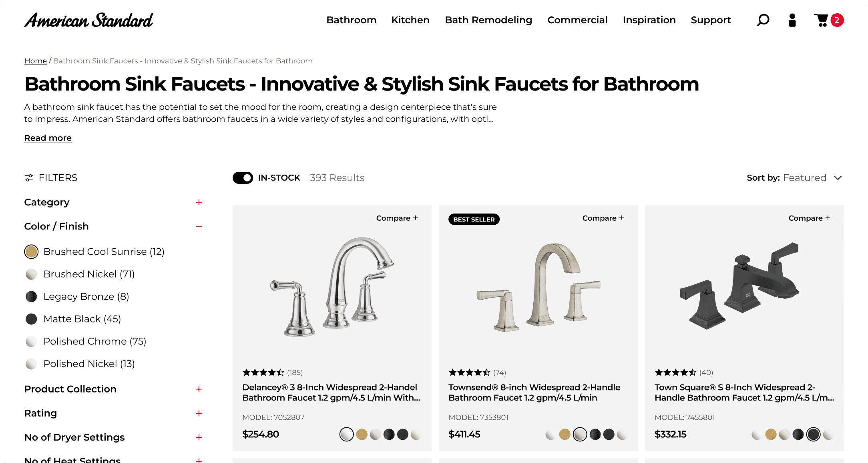Click the Read more link

(x=48, y=137)
